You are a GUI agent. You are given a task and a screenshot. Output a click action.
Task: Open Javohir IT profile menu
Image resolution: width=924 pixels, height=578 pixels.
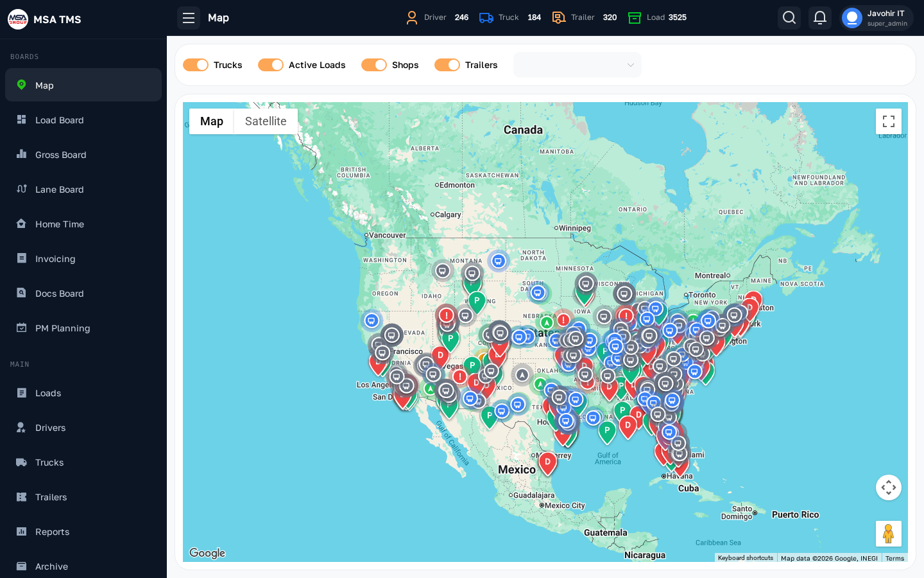(x=877, y=18)
